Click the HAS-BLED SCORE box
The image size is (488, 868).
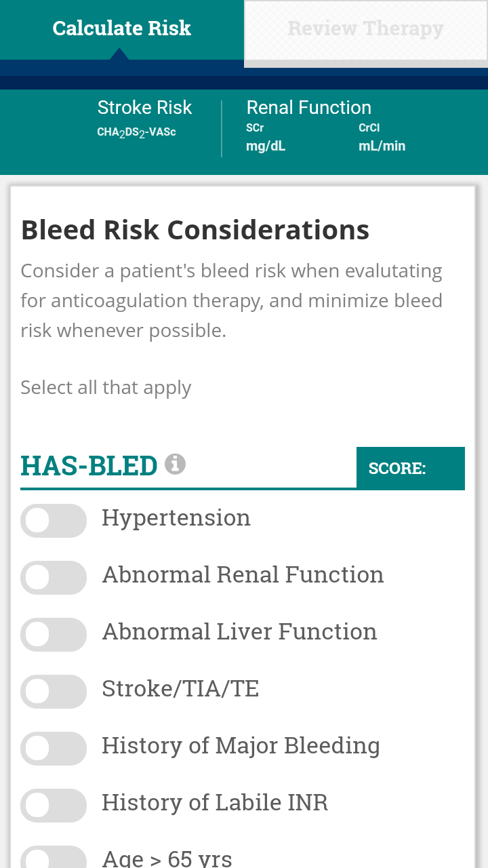(x=411, y=468)
